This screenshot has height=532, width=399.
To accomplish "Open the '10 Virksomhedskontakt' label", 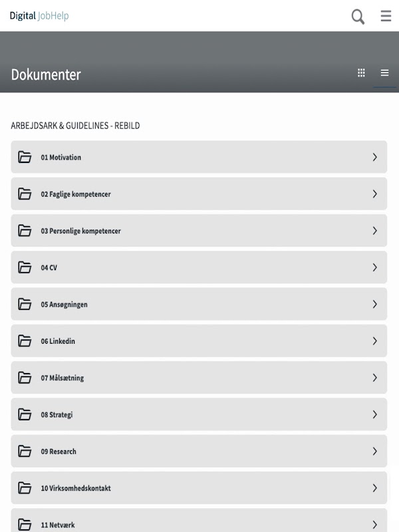I will point(76,488).
